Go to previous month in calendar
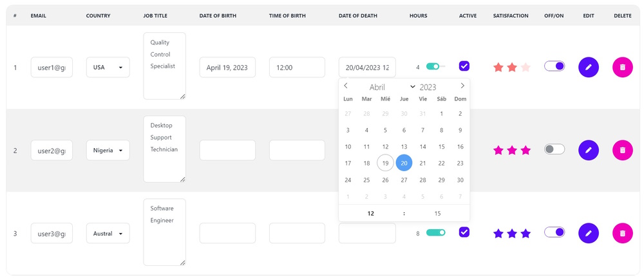The image size is (644, 280). (x=346, y=86)
